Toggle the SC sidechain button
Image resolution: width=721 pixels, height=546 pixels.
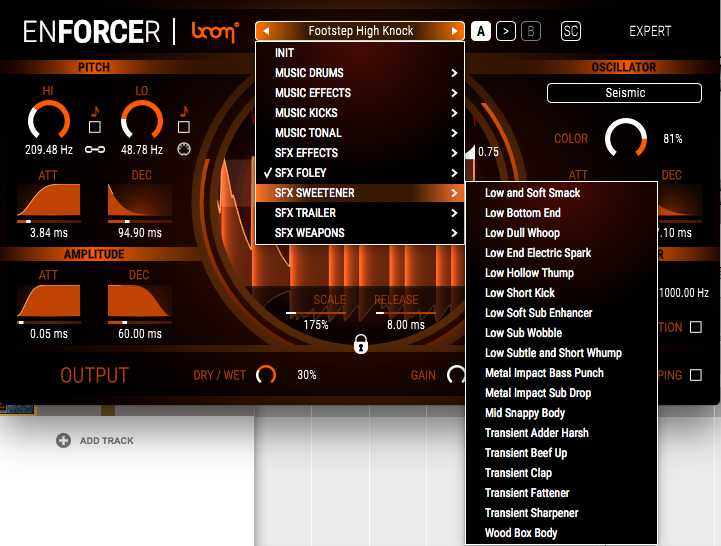571,31
